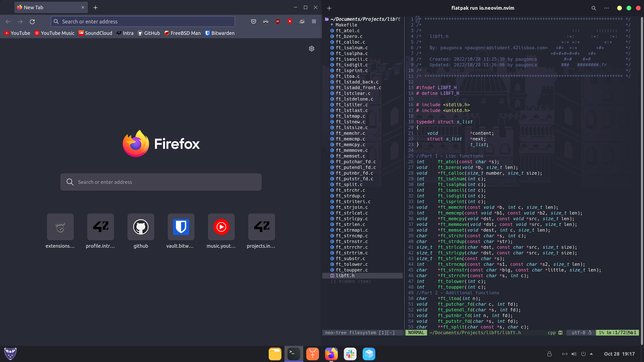Open terminal three-dots options menu
The width and height of the screenshot is (644, 362).
tap(606, 8)
